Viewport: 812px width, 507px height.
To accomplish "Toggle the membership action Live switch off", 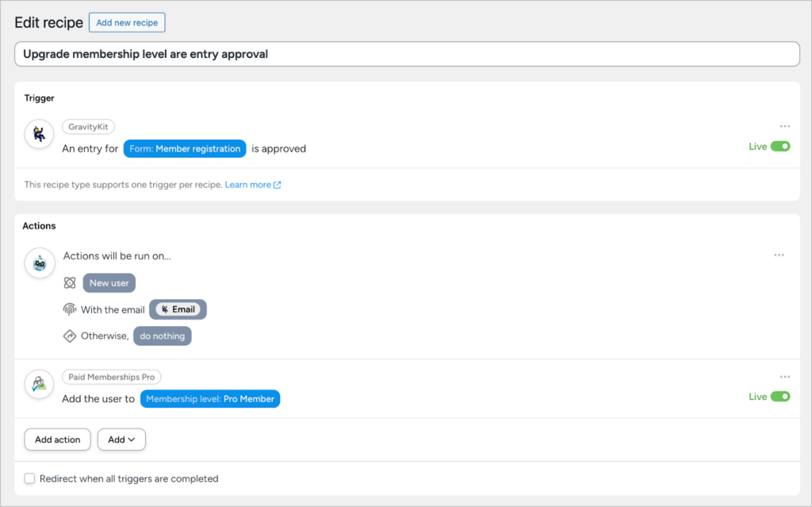I will (779, 396).
